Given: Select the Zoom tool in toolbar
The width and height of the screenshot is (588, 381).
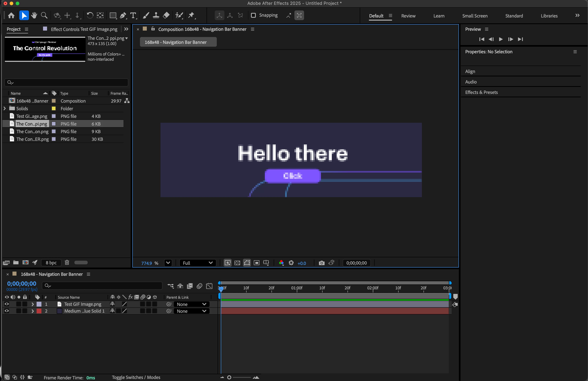Looking at the screenshot, I should pos(44,15).
